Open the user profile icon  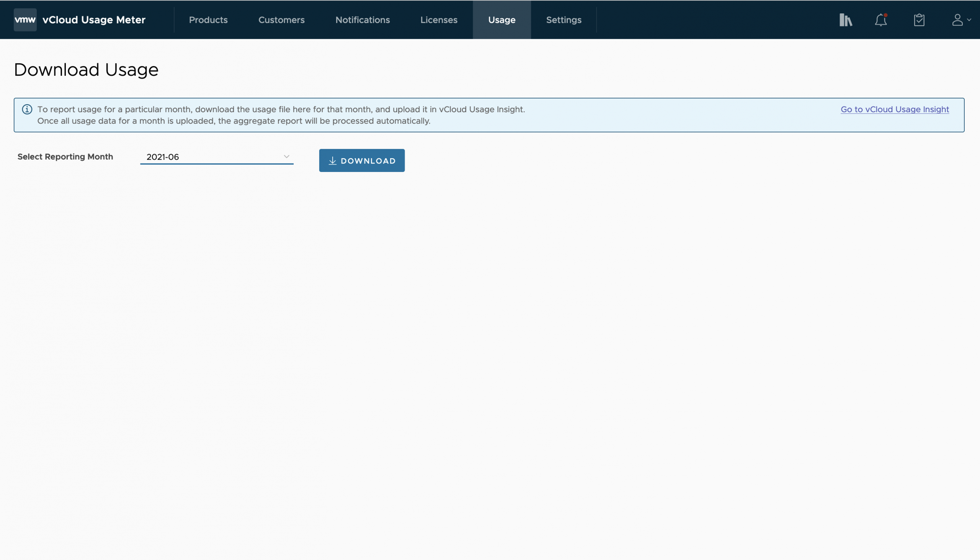pyautogui.click(x=957, y=20)
